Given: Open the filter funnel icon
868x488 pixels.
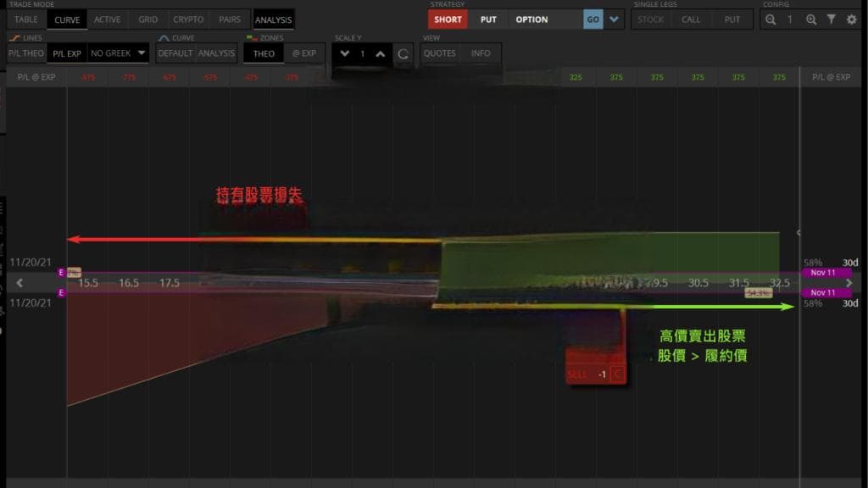Looking at the screenshot, I should coord(831,19).
